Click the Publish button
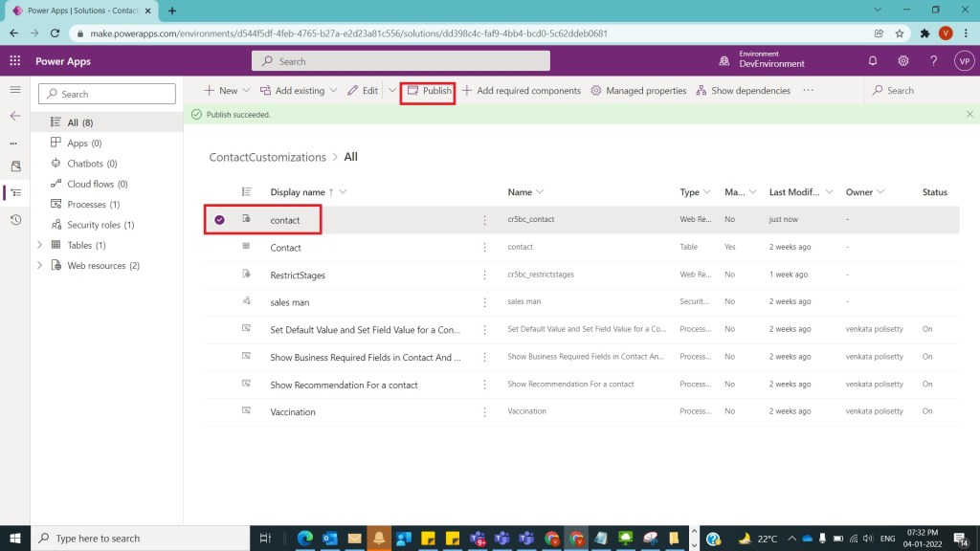The image size is (980, 551). (x=429, y=91)
